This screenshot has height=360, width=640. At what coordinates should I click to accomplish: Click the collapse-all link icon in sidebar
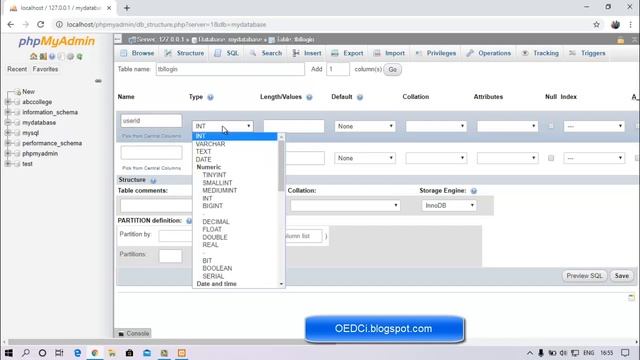[98, 81]
